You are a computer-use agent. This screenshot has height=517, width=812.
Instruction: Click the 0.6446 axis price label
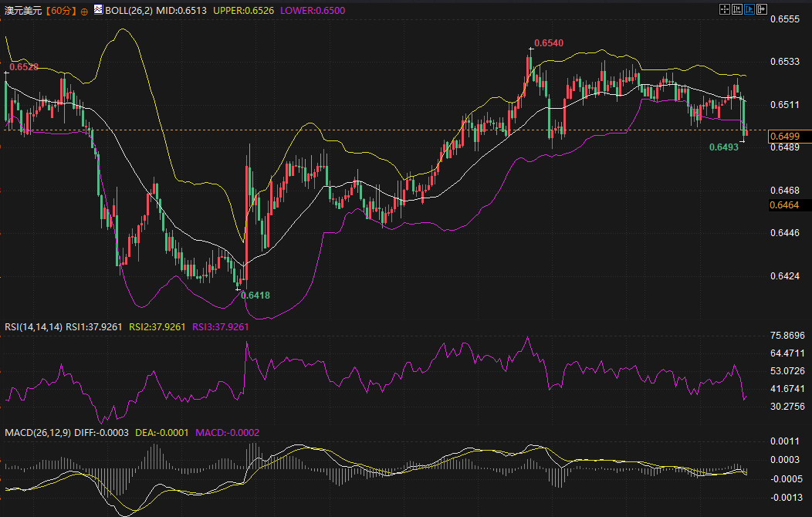[x=785, y=233]
